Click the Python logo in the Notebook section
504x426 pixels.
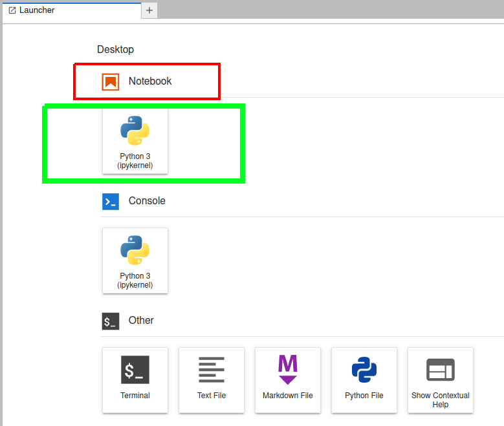pos(135,130)
